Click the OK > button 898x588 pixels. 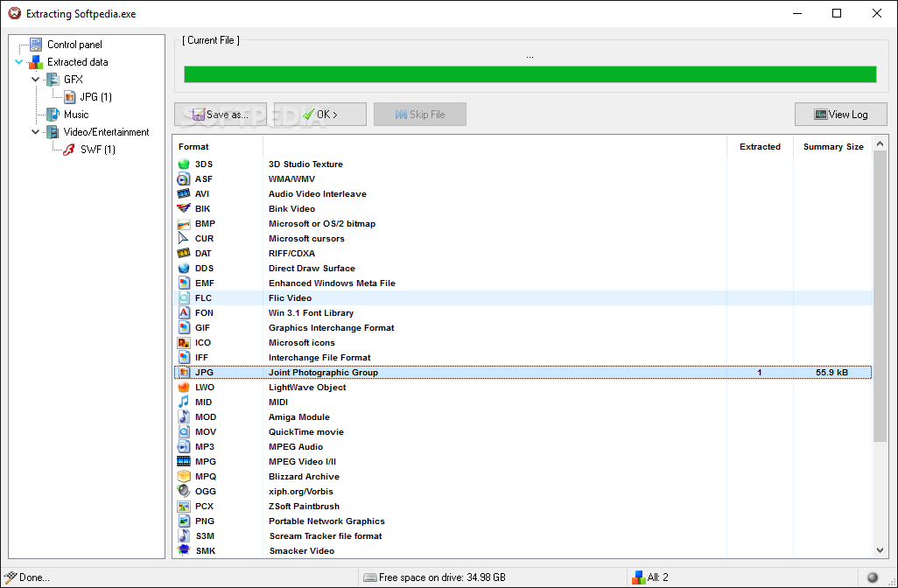(320, 114)
